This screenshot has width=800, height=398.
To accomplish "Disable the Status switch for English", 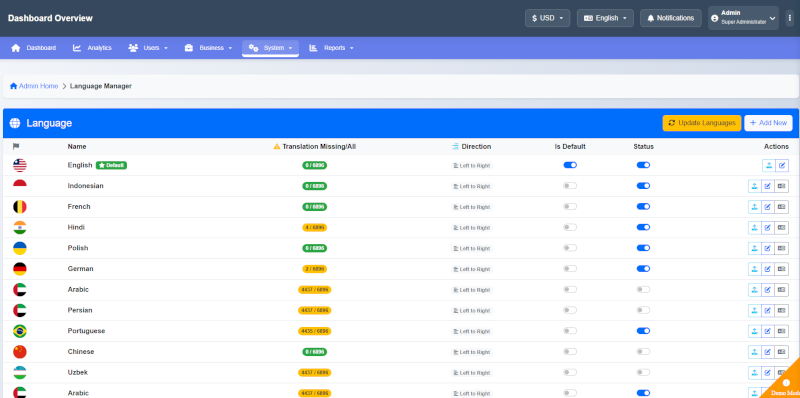I will (x=643, y=165).
